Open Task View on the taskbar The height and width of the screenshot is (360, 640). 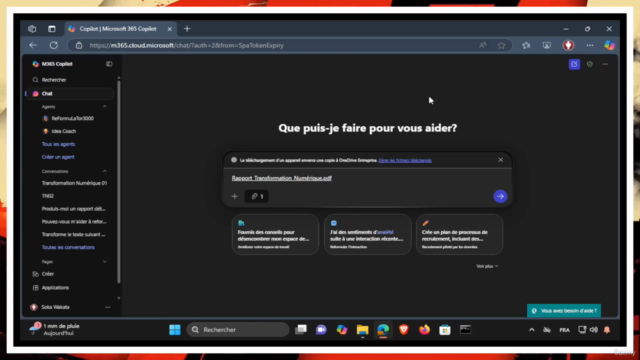click(x=301, y=330)
